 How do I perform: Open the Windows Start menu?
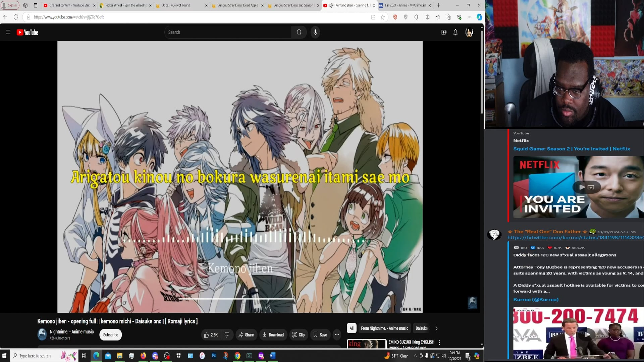coord(5,356)
